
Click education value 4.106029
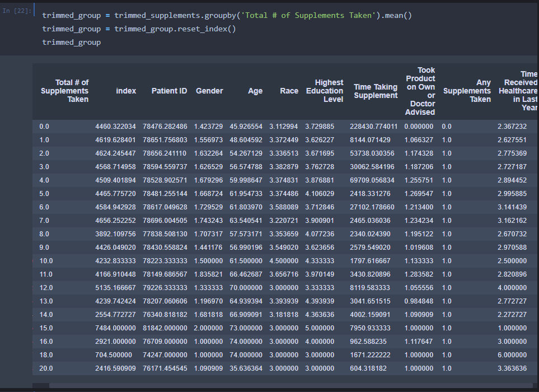tap(320, 194)
